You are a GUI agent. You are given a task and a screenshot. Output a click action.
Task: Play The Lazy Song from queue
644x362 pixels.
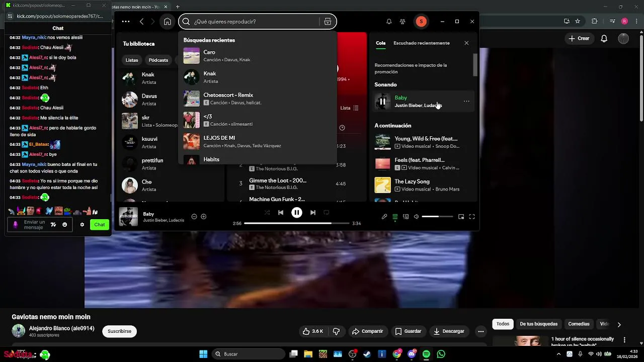point(423,185)
